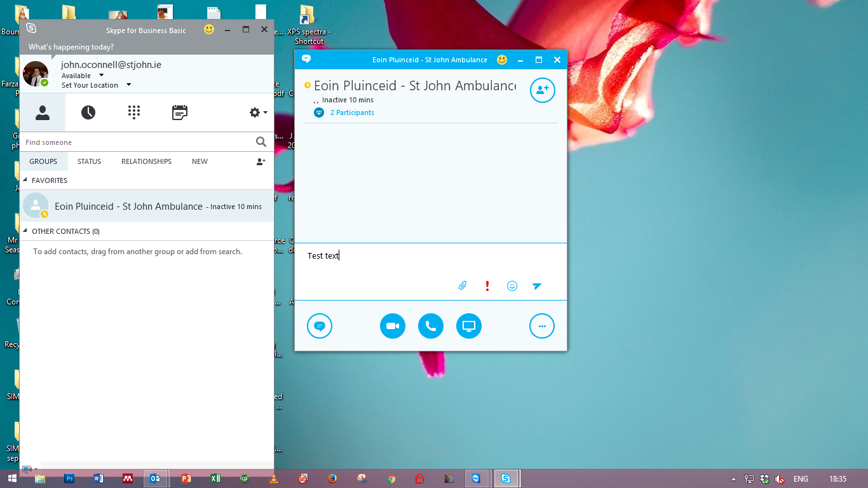
Task: Set high importance with red exclamation icon
Action: 487,286
